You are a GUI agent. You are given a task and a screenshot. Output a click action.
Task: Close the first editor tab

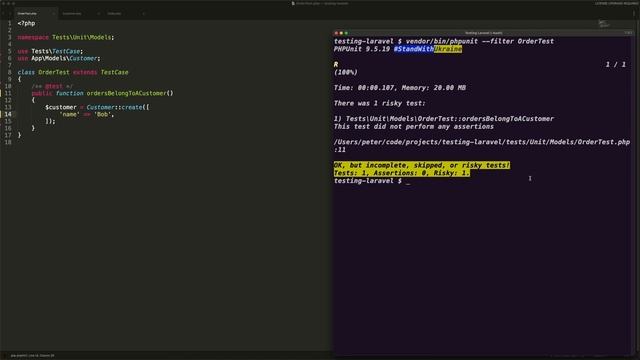pyautogui.click(x=53, y=13)
